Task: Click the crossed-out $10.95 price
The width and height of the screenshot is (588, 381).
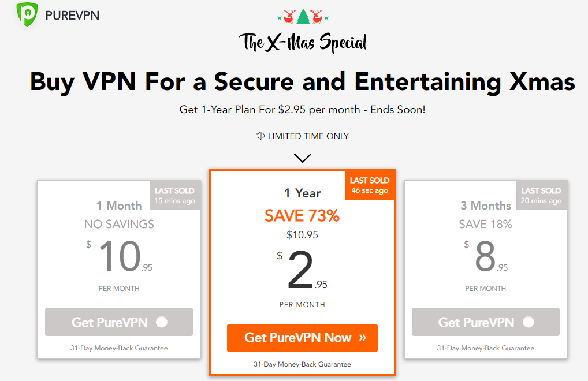Action: click(x=302, y=234)
